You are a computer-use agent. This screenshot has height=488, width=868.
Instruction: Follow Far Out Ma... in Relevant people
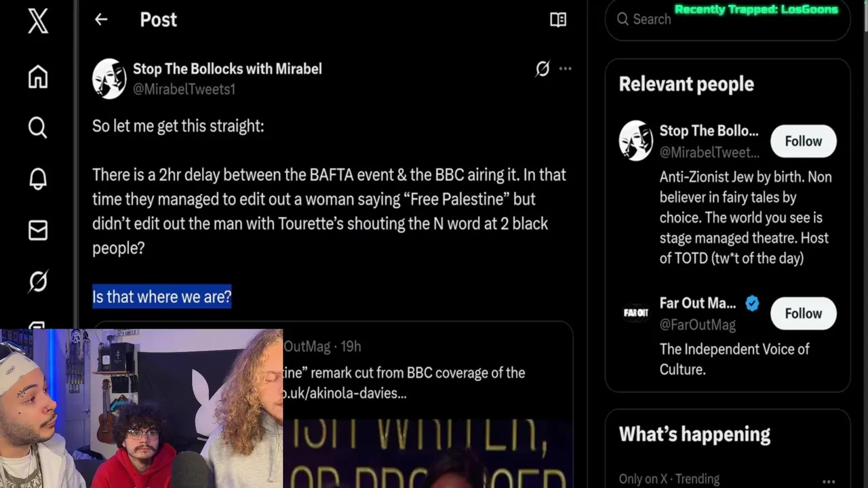(x=804, y=313)
